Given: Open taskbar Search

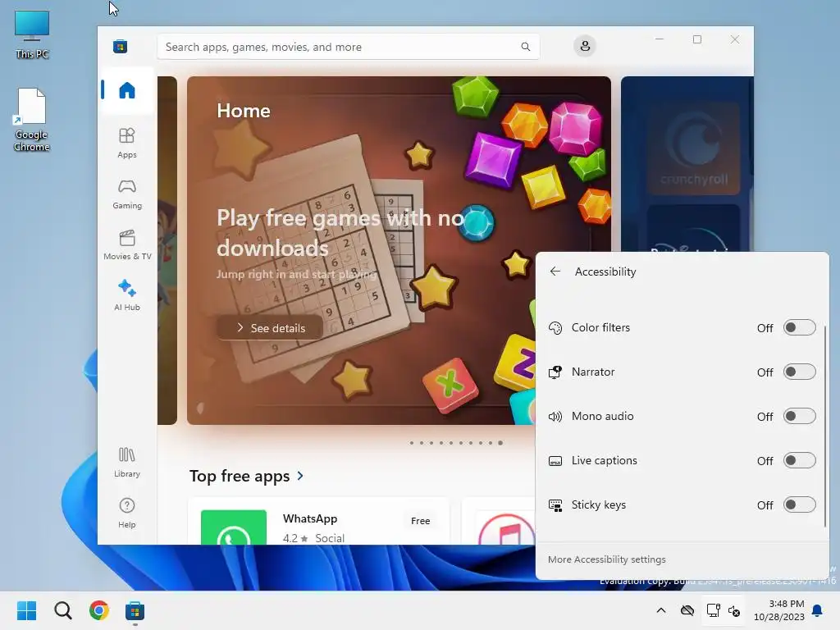Looking at the screenshot, I should pyautogui.click(x=62, y=610).
